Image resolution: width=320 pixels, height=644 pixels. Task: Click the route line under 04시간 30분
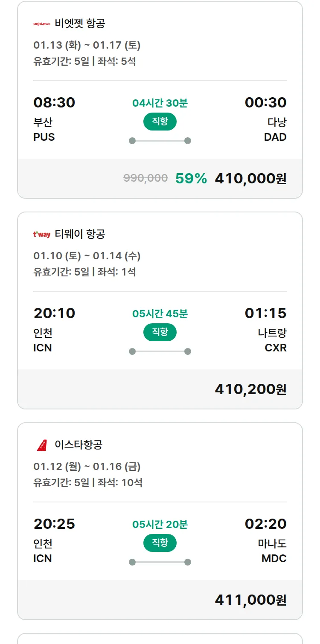pos(160,141)
